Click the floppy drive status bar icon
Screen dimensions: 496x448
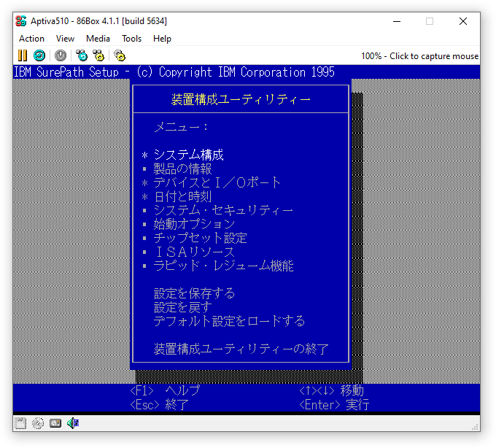20,423
